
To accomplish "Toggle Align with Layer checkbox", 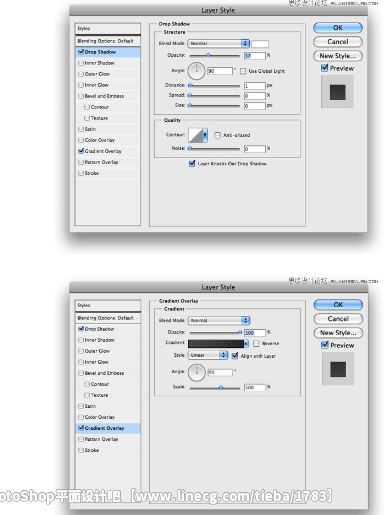I will (x=235, y=356).
